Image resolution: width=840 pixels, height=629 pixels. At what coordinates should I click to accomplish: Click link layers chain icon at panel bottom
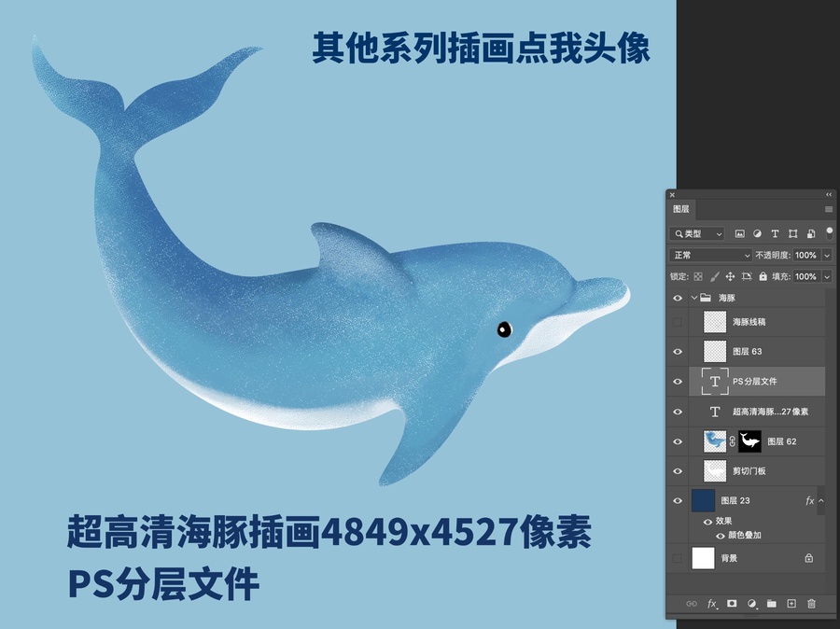pos(692,604)
